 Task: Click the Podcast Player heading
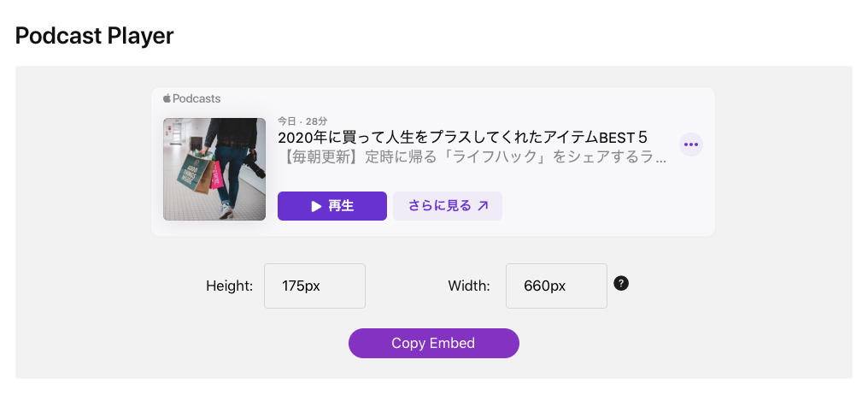pos(94,36)
